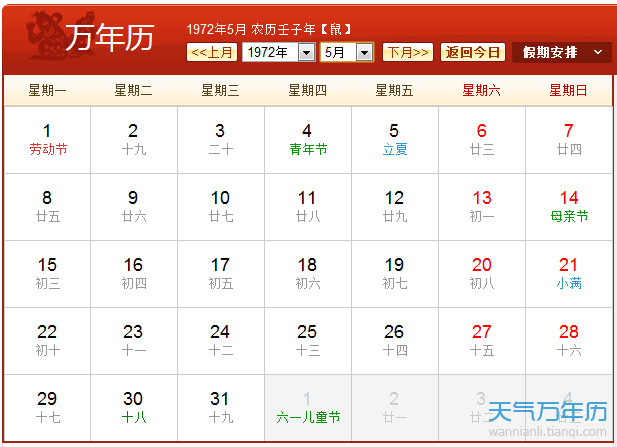Click the 万年历 logo title
617x447 pixels.
point(109,37)
